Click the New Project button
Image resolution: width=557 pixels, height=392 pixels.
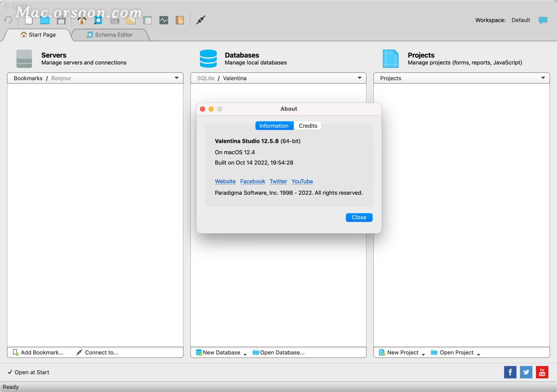[x=398, y=352]
